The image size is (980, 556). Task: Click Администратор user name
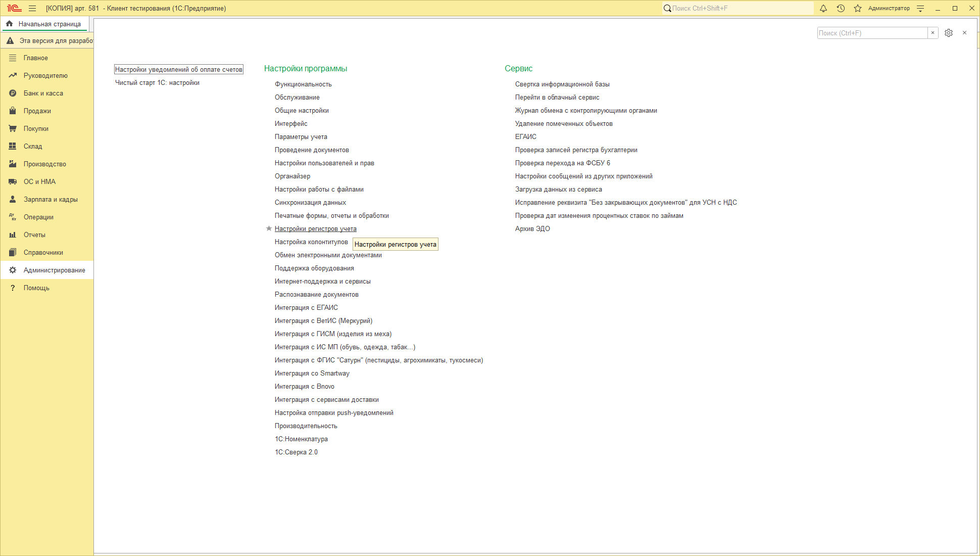point(889,8)
